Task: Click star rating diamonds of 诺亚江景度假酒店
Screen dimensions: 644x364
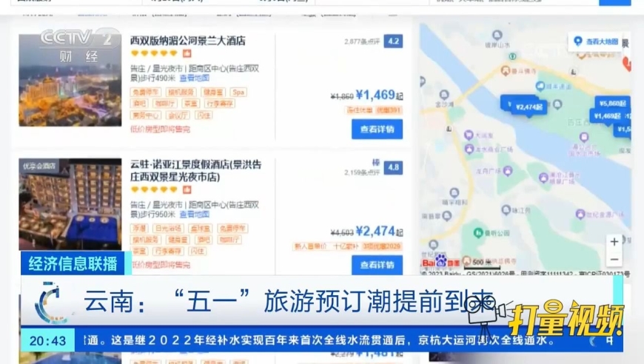Action: (x=154, y=189)
